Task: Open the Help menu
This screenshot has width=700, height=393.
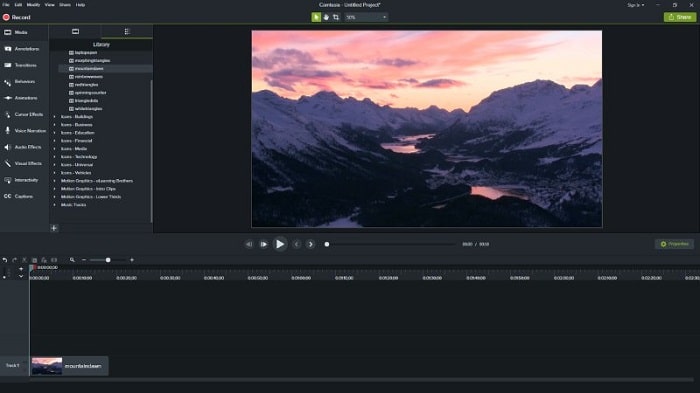Action: [x=80, y=4]
